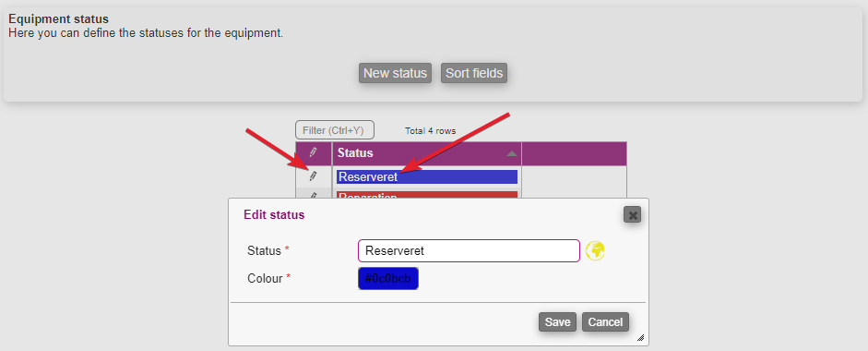
Task: Click the empty purple column header
Action: point(574,153)
